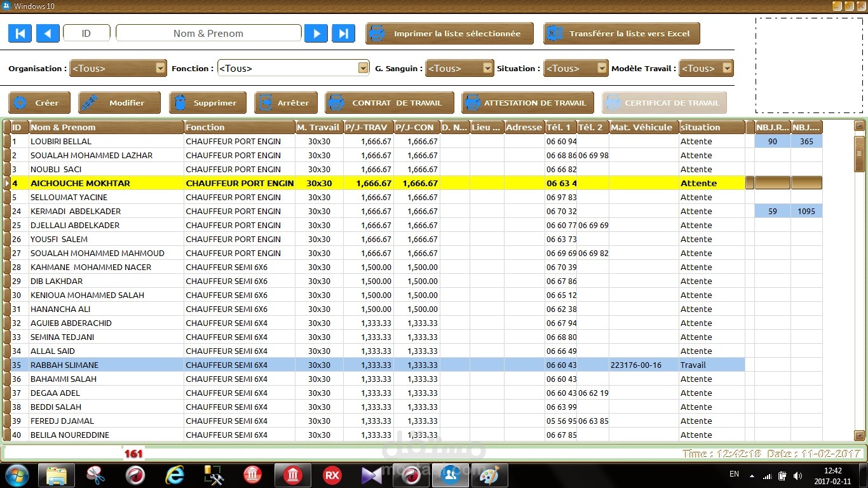868x488 pixels.
Task: Select the HANANCHA ALI name
Action: tap(60, 309)
